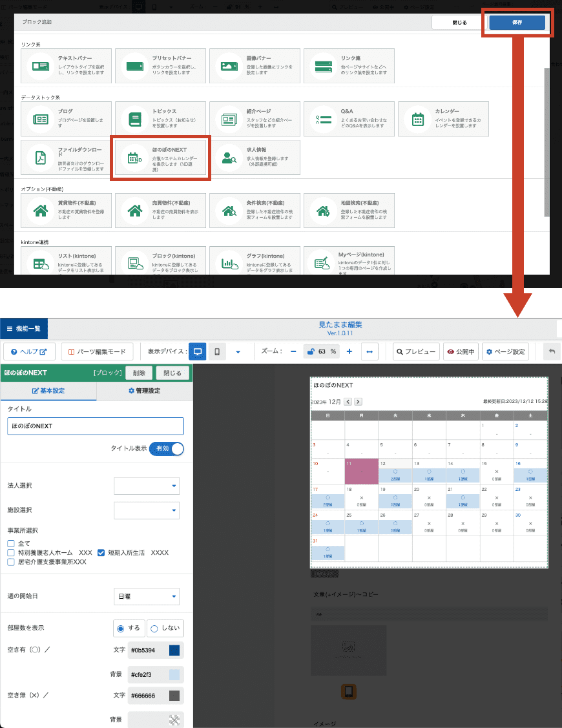Click the zoom out minus icon
Image resolution: width=562 pixels, height=728 pixels.
point(293,351)
